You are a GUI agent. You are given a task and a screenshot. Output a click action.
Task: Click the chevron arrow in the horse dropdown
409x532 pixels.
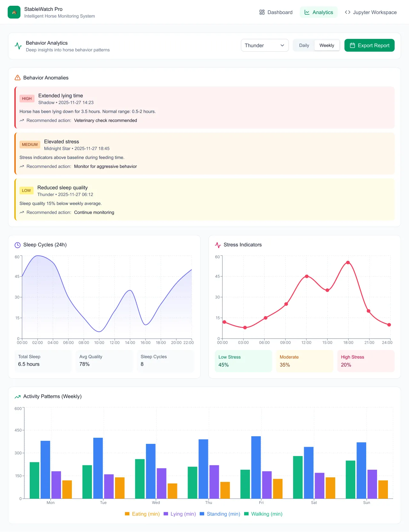[x=282, y=45]
